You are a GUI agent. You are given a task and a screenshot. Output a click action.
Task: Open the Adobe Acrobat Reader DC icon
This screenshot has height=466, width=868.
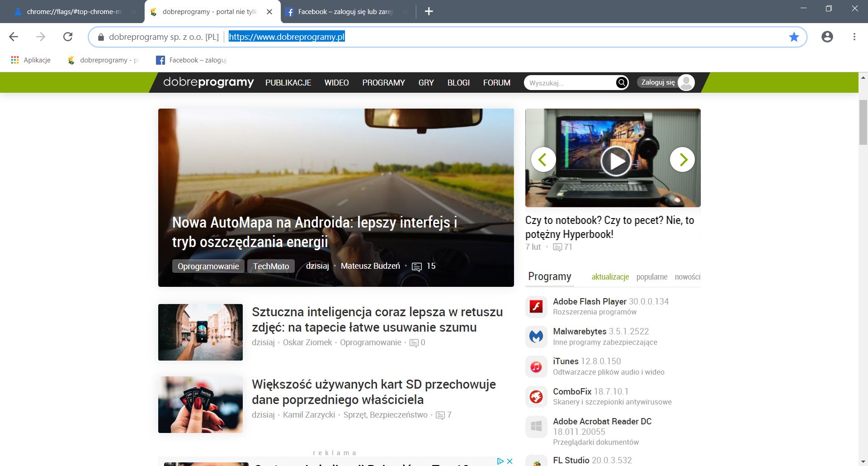[536, 426]
